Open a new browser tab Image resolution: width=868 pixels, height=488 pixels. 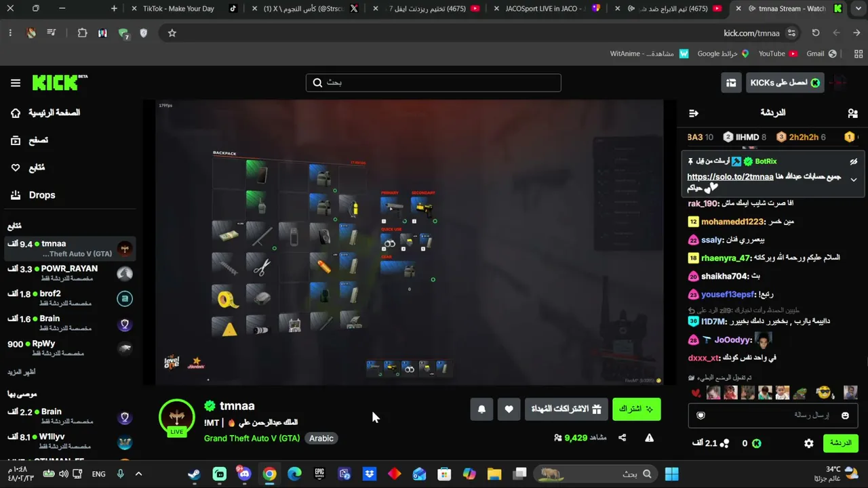point(114,9)
